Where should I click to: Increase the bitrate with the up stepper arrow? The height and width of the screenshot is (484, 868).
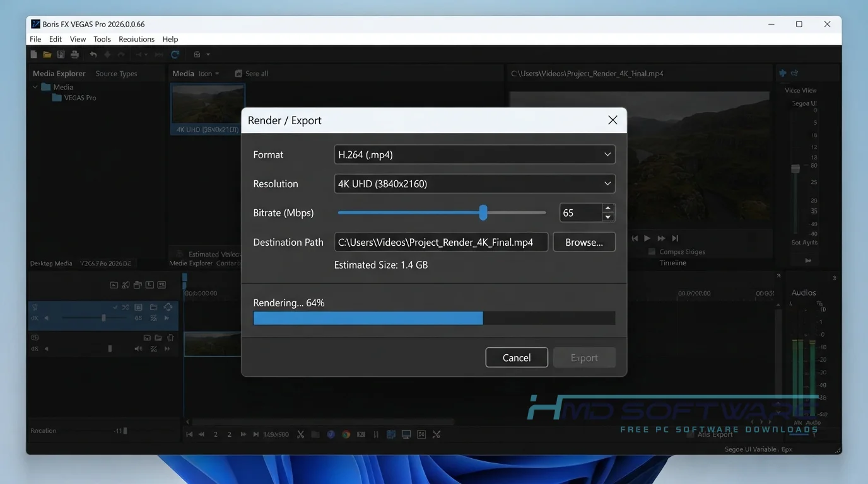[x=608, y=208]
